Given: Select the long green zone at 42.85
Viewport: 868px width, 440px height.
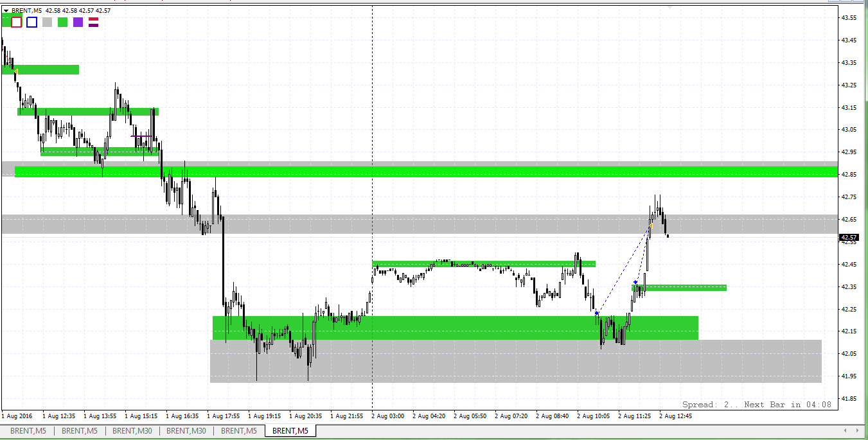Looking at the screenshot, I should tap(426, 172).
